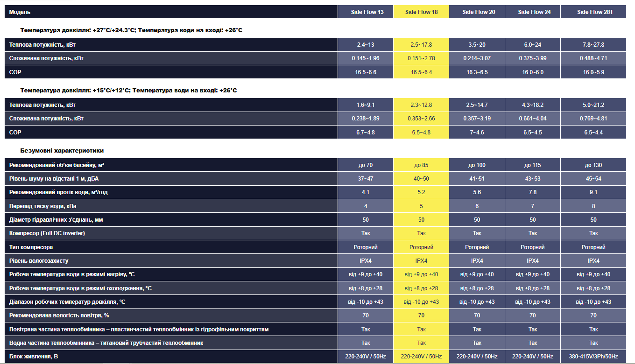
Task: Click the Модель header cell
Action: coord(21,12)
